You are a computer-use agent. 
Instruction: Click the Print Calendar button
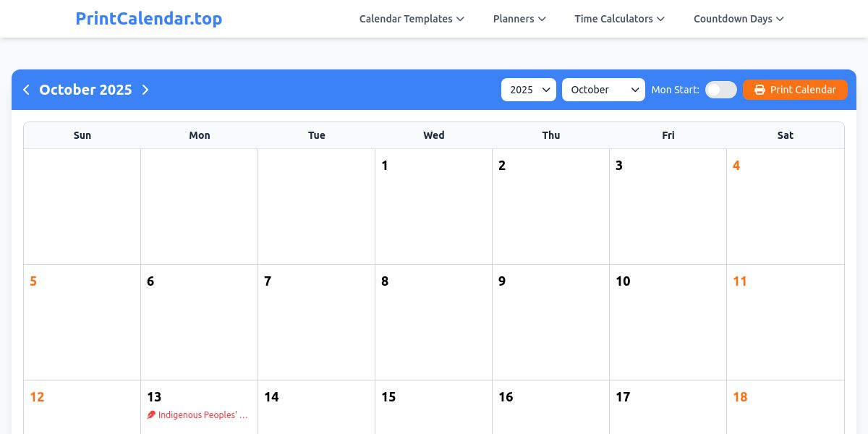[795, 90]
